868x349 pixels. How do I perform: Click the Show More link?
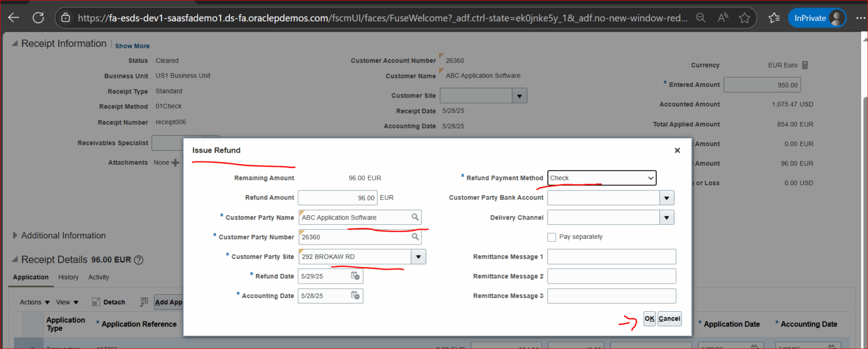132,45
